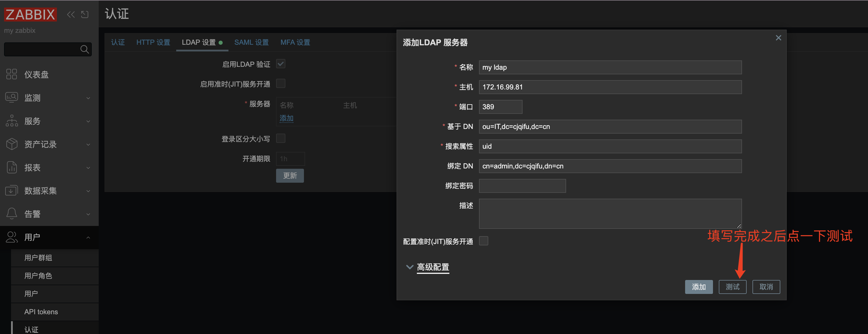
Task: Click 添加 button in LDAP dialog
Action: (699, 287)
